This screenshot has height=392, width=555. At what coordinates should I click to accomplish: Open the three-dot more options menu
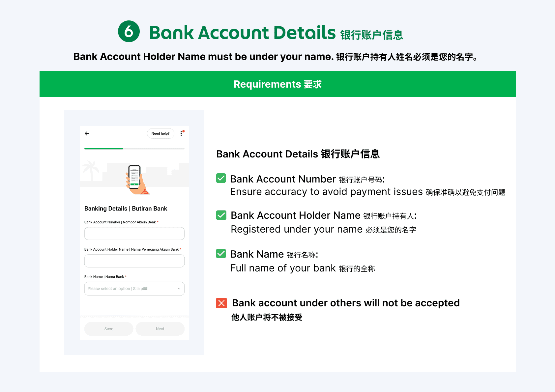coord(181,133)
